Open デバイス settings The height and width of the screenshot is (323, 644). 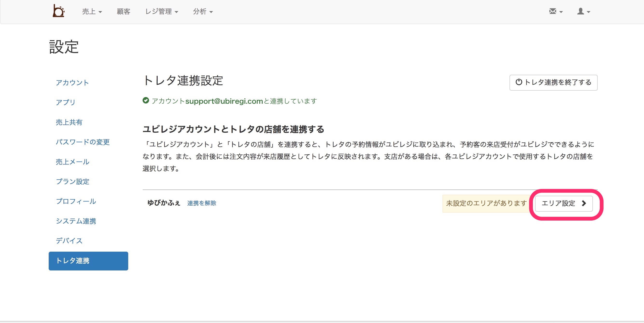click(x=69, y=241)
